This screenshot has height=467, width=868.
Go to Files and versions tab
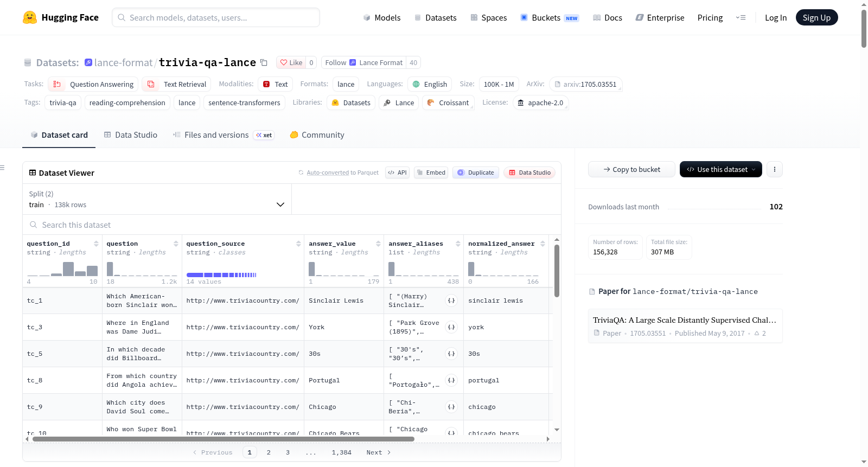[x=224, y=135]
